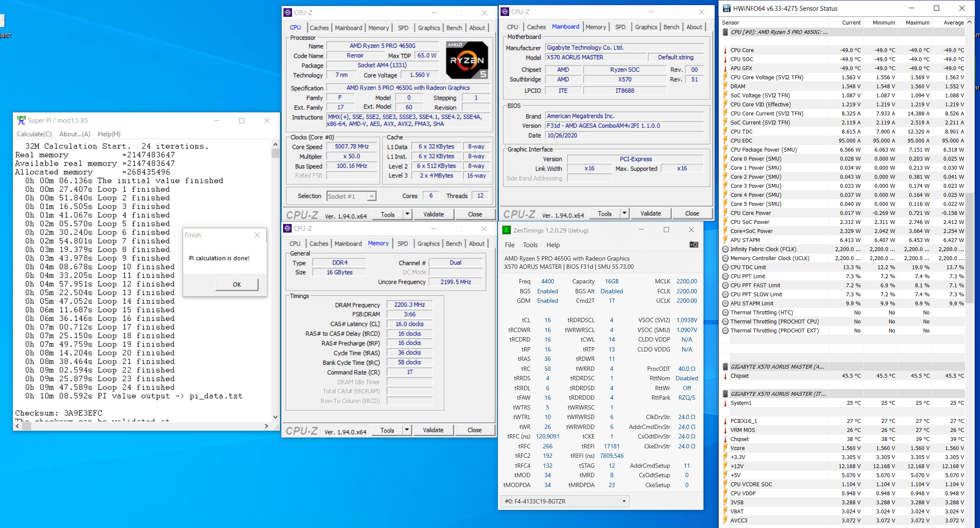This screenshot has height=528, width=980.
Task: Click the Ryzen 5 logo image
Action: tap(467, 60)
